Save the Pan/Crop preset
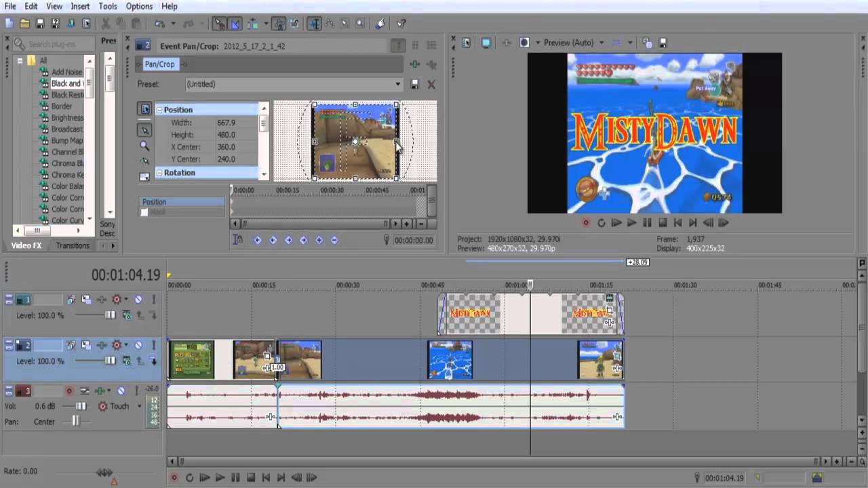The image size is (868, 488). [414, 84]
